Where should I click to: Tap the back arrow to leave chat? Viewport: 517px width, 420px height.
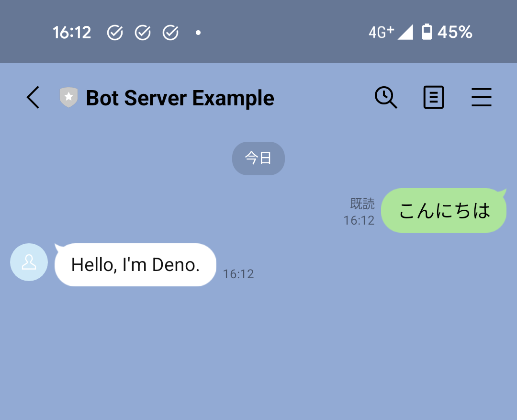32,97
